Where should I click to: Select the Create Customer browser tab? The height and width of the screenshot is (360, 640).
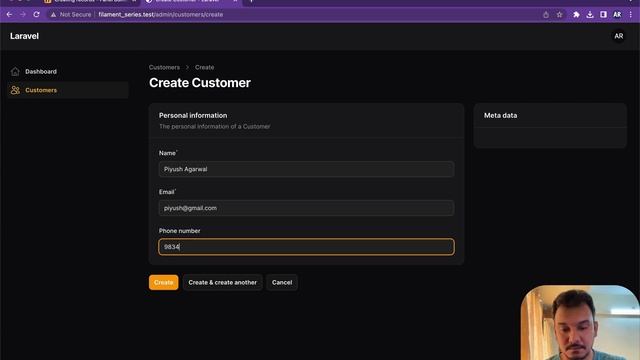(x=191, y=2)
